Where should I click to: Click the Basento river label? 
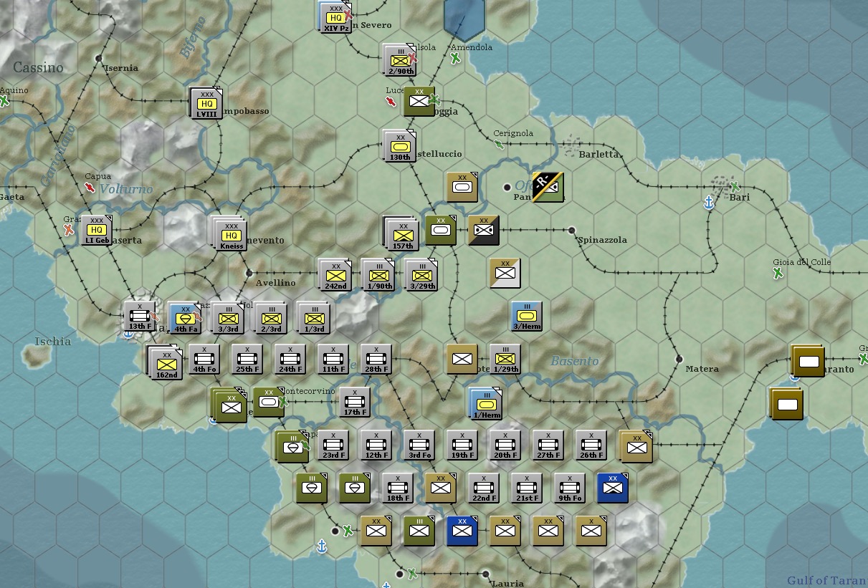tap(574, 362)
